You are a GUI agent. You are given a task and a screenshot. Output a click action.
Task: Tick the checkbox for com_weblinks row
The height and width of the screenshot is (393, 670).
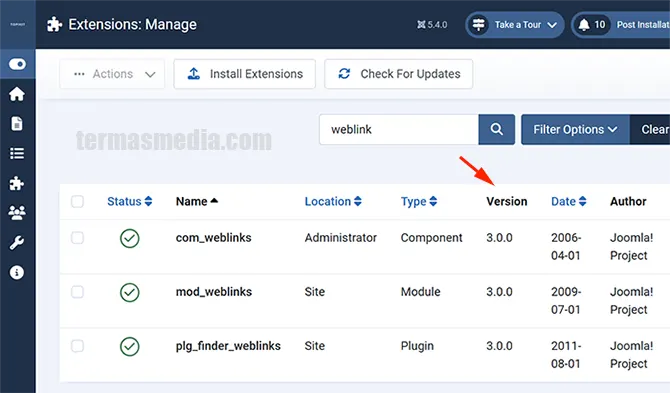(77, 238)
